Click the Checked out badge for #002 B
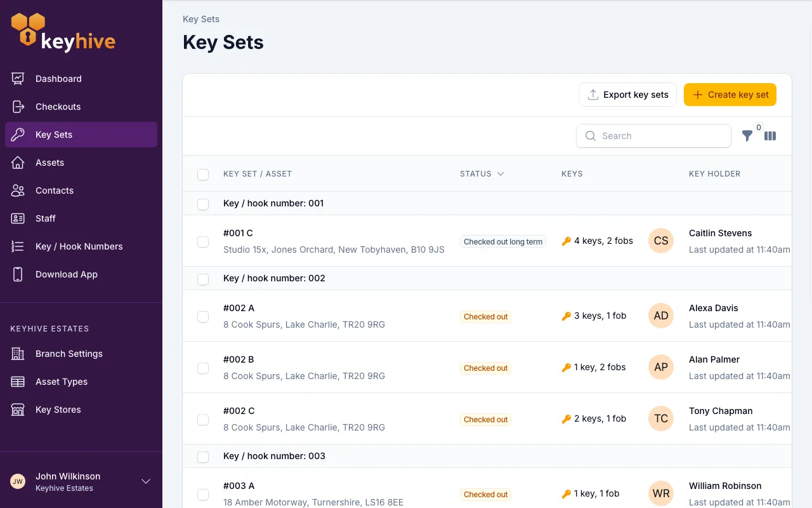Screen dimensions: 812x508 pos(486,368)
